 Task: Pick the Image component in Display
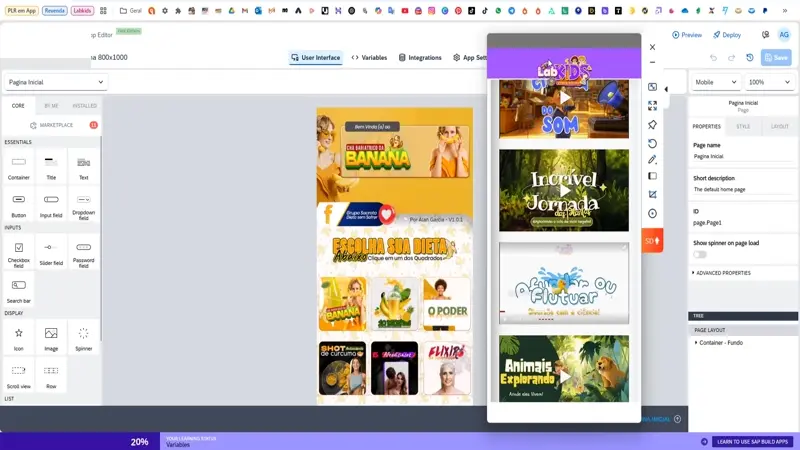click(x=51, y=339)
